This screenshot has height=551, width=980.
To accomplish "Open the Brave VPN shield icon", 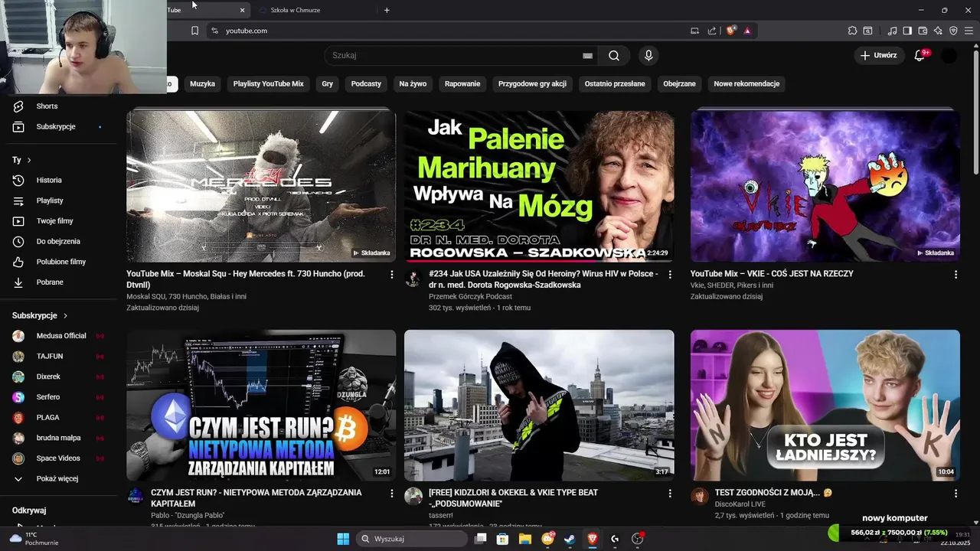I will [x=953, y=31].
